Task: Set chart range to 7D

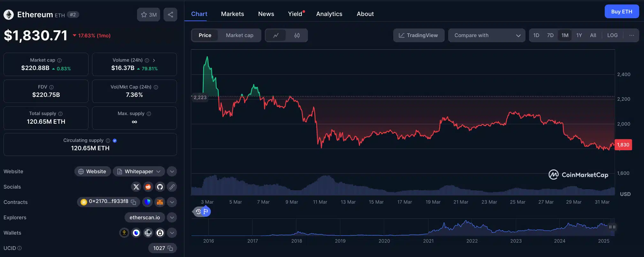Action: pos(550,35)
